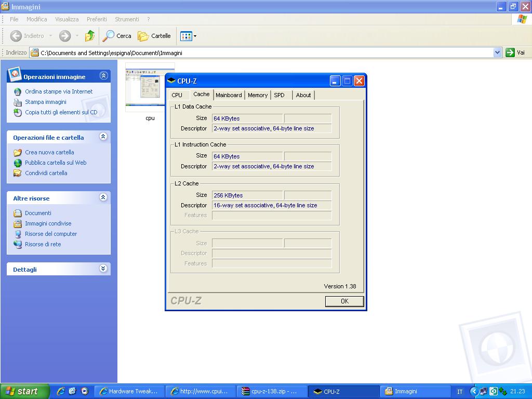The image size is (532, 399).
Task: Open the File menu
Action: click(14, 19)
